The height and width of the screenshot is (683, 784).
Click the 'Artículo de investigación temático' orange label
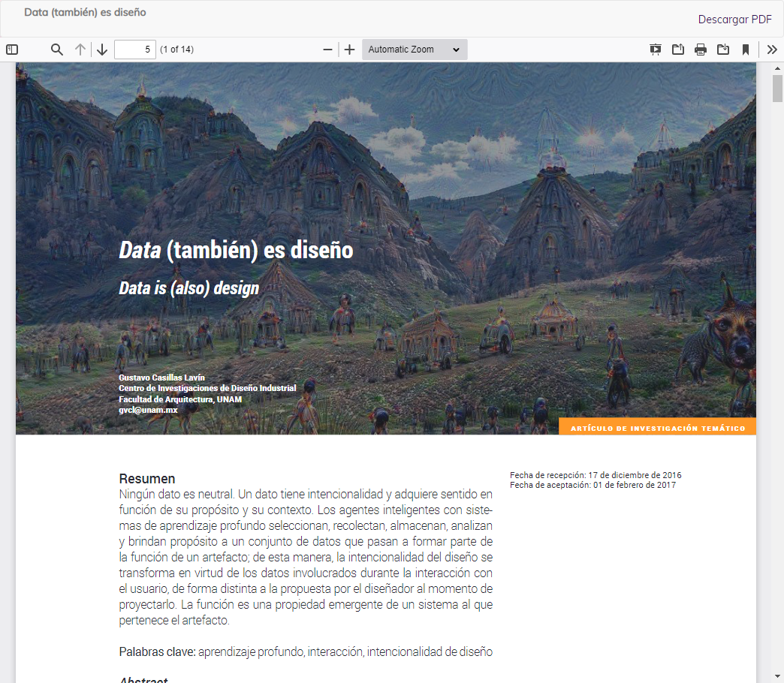658,428
